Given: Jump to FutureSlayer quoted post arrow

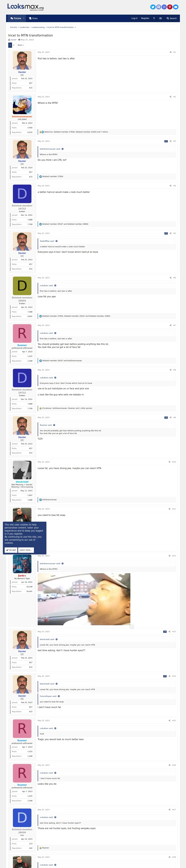Looking at the screenshot, I should pyautogui.click(x=59, y=696).
